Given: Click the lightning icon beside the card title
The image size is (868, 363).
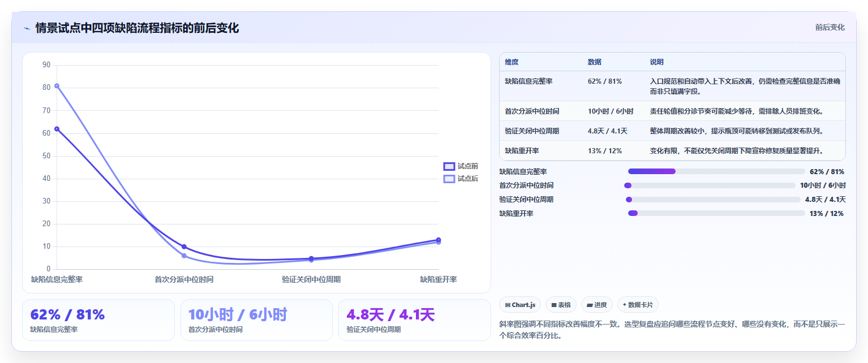Looking at the screenshot, I should click(27, 28).
